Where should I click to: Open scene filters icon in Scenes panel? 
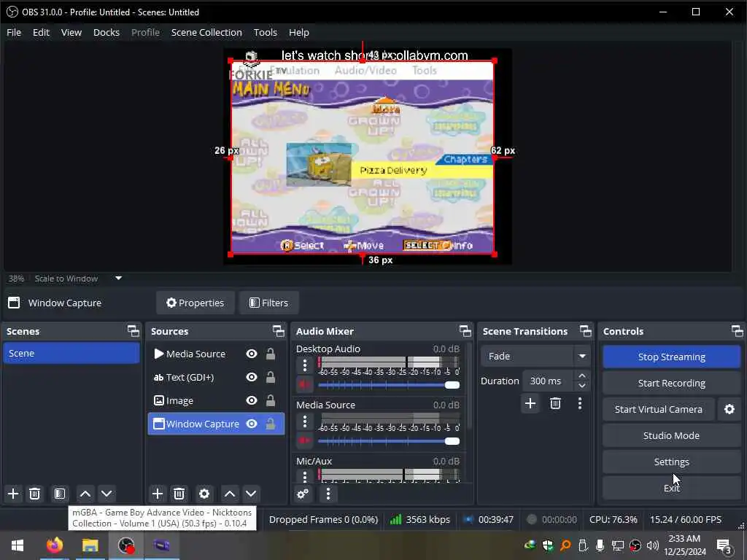(x=60, y=494)
